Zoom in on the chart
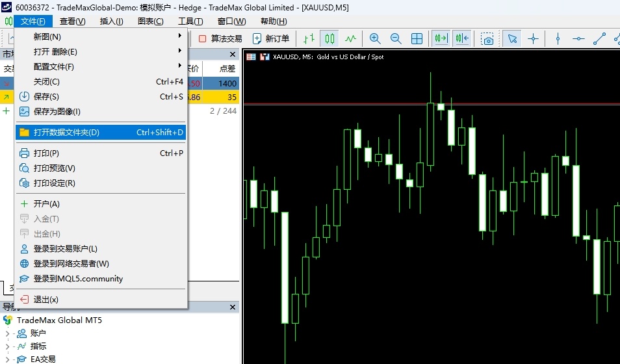The width and height of the screenshot is (620, 364). pyautogui.click(x=375, y=38)
